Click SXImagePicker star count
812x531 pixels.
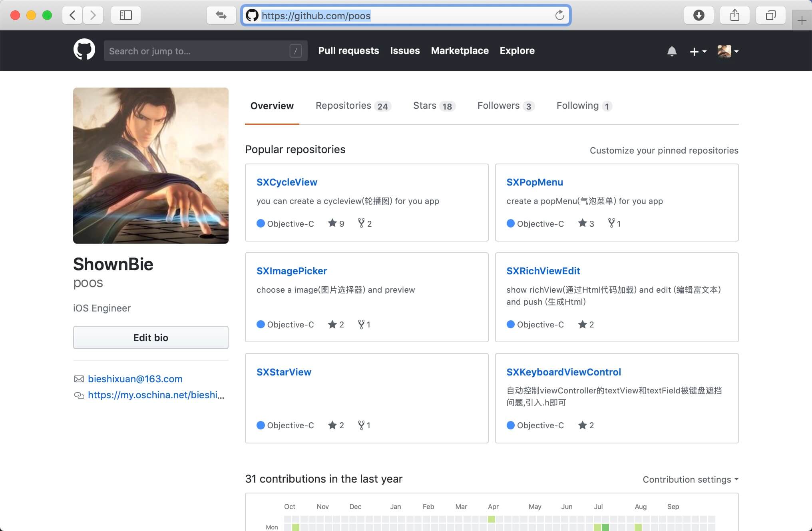pyautogui.click(x=336, y=324)
